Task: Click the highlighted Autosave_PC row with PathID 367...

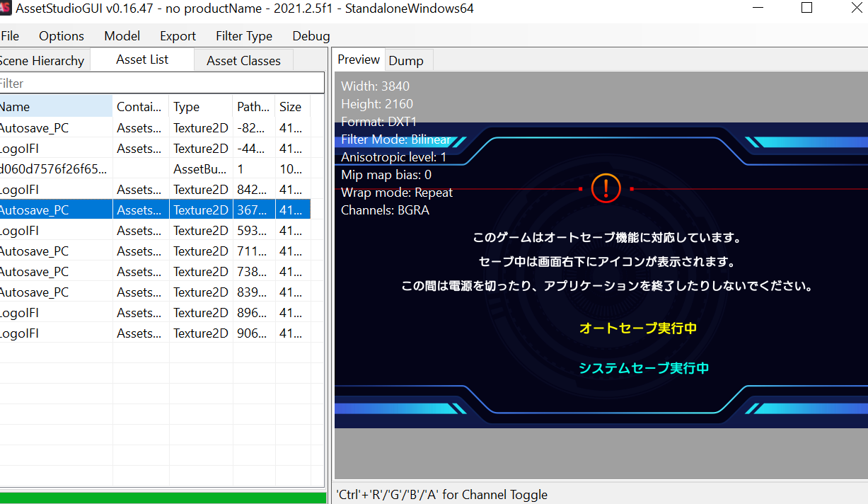Action: (x=155, y=210)
